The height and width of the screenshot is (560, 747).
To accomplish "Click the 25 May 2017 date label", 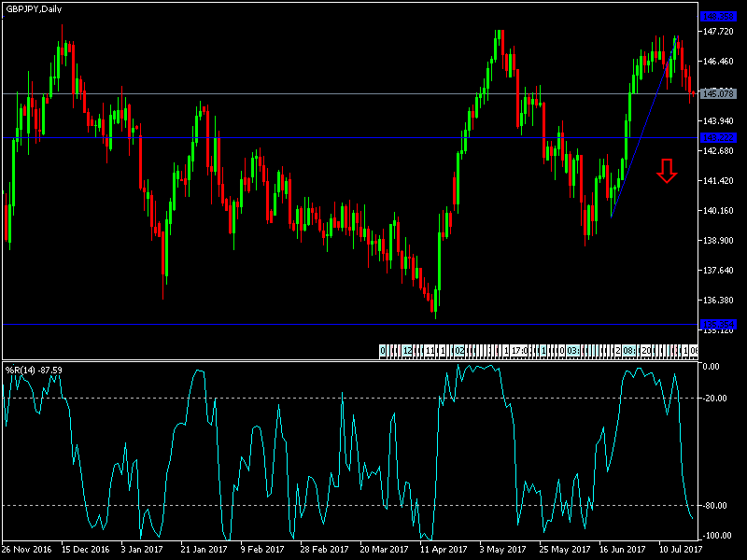I will point(562,550).
